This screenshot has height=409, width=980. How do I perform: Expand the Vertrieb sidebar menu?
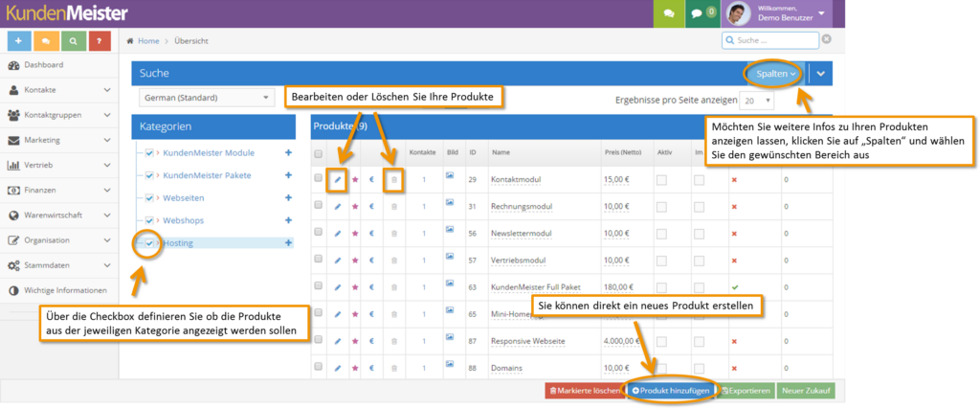[59, 165]
